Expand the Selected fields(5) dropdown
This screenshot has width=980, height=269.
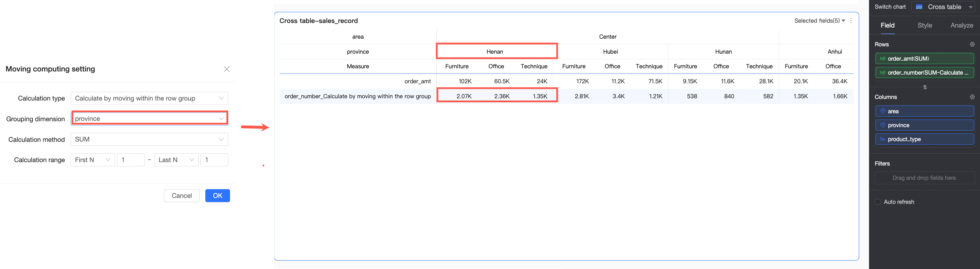click(x=820, y=21)
